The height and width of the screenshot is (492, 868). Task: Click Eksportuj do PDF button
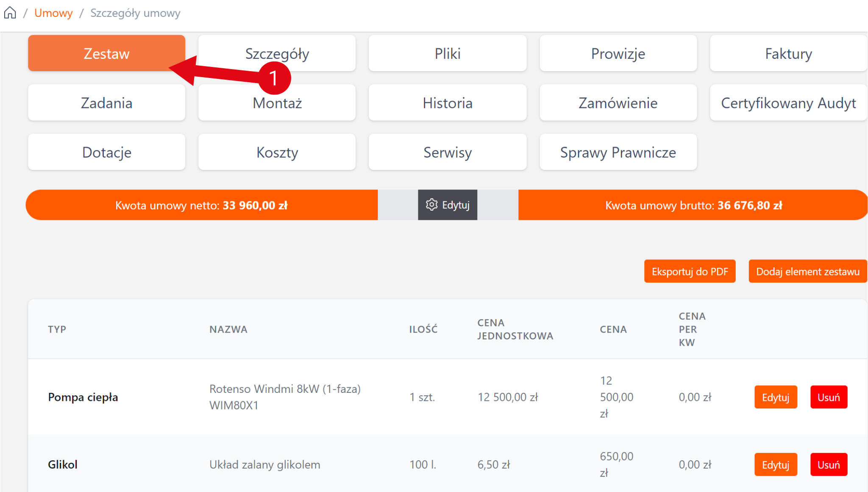[x=690, y=271]
